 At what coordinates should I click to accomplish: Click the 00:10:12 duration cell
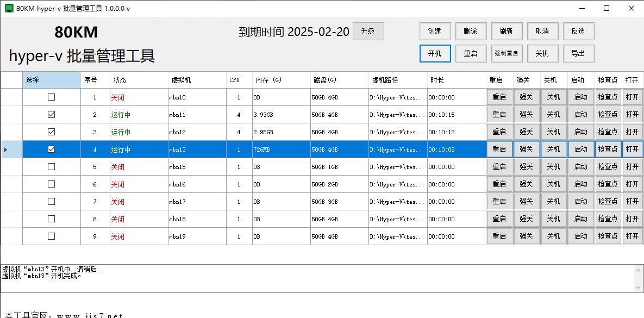(457, 132)
